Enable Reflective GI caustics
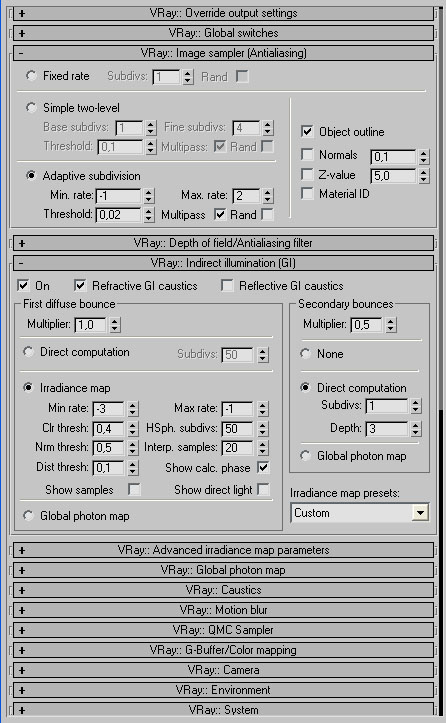Viewport: 446px width, 723px height. click(227, 285)
